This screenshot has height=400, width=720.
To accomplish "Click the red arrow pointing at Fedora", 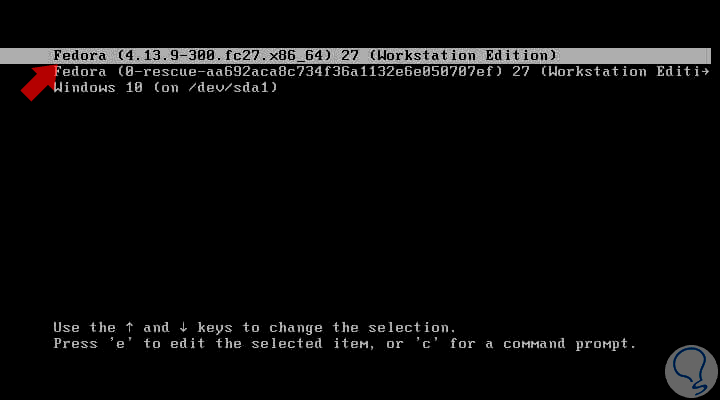I will tap(39, 83).
